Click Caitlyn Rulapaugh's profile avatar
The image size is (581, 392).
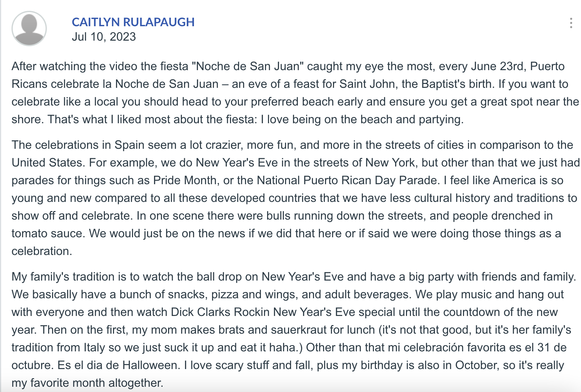29,29
